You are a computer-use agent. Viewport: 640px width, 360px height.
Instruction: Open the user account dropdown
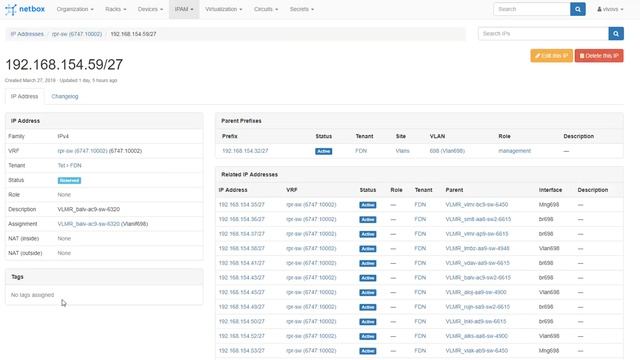coord(610,9)
